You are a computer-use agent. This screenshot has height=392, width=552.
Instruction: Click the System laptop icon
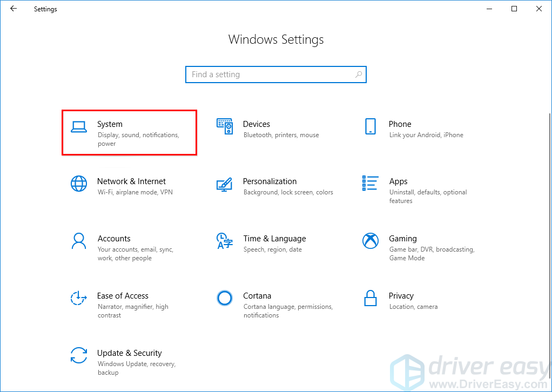79,126
